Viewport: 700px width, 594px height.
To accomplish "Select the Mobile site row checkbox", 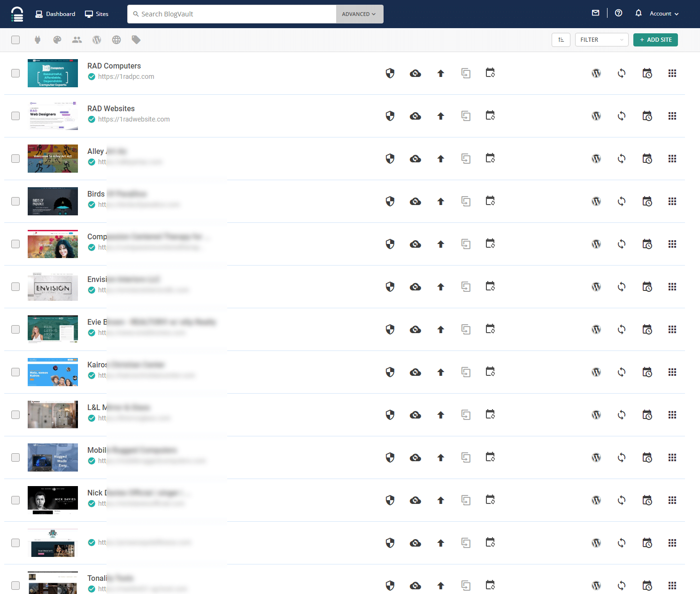I will [15, 457].
